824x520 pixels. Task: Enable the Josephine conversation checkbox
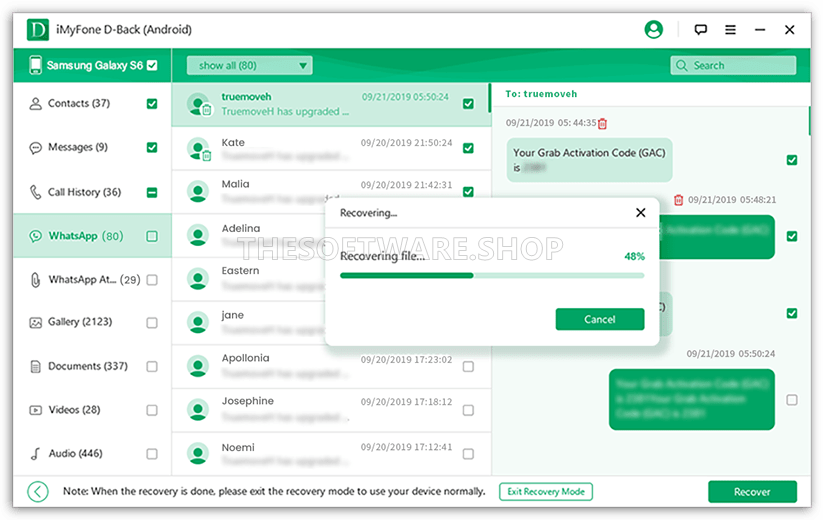coord(468,410)
